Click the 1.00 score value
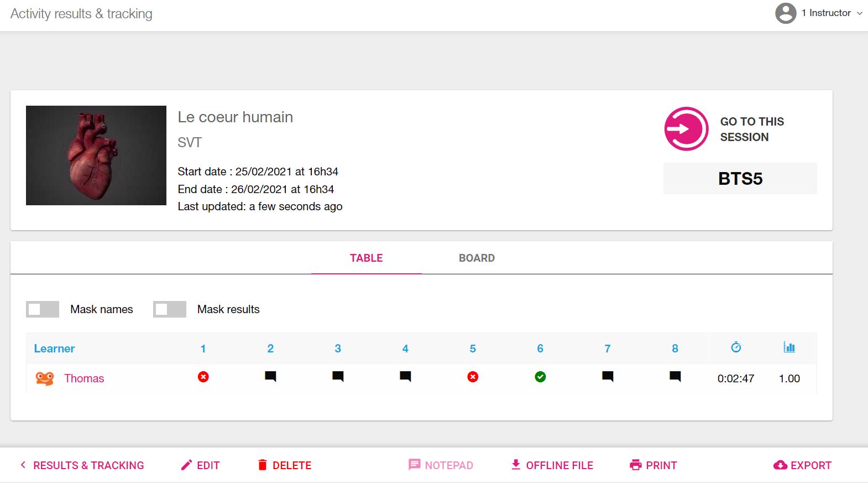Viewport: 868px width, 483px height. click(x=789, y=378)
